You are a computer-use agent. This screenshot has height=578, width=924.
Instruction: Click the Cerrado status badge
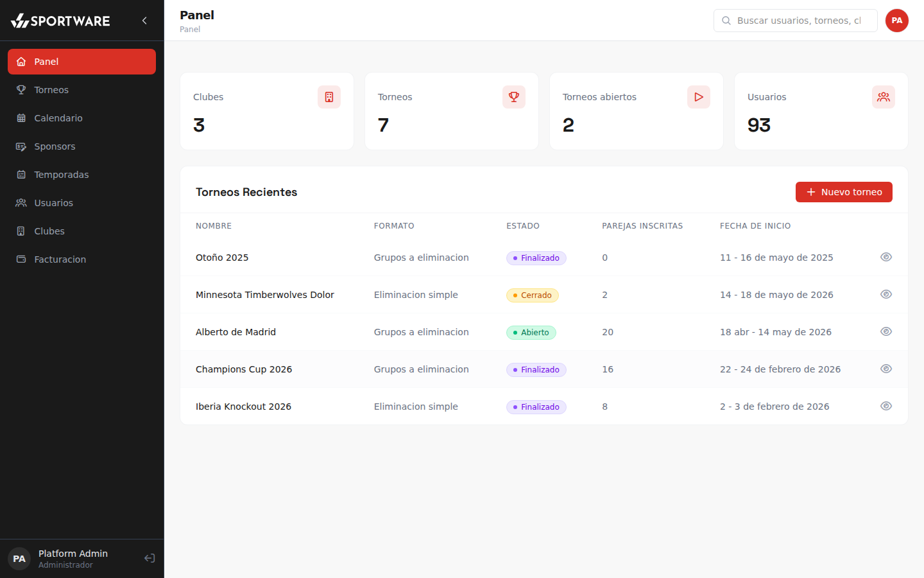(x=533, y=295)
